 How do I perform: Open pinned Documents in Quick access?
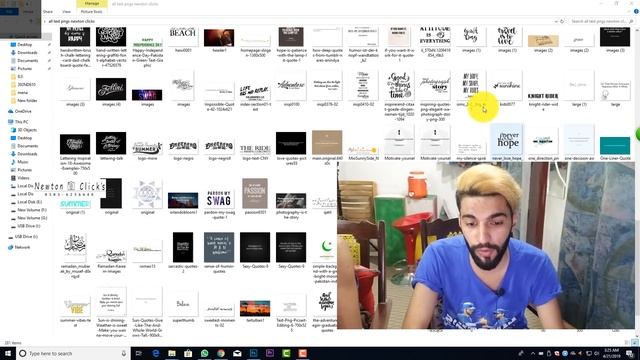pyautogui.click(x=27, y=60)
